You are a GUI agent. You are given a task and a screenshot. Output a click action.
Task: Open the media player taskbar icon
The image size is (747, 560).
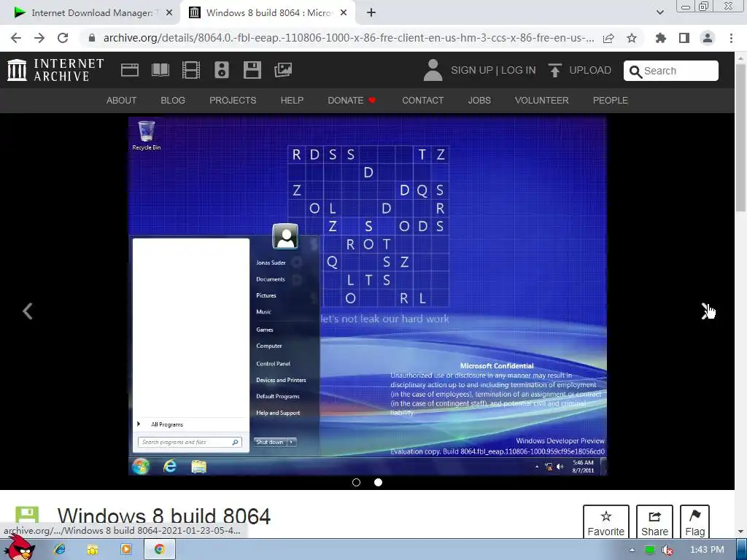click(x=126, y=550)
